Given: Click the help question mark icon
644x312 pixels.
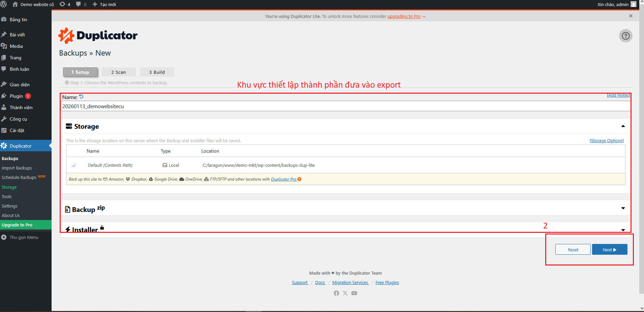Looking at the screenshot, I should coord(625,36).
